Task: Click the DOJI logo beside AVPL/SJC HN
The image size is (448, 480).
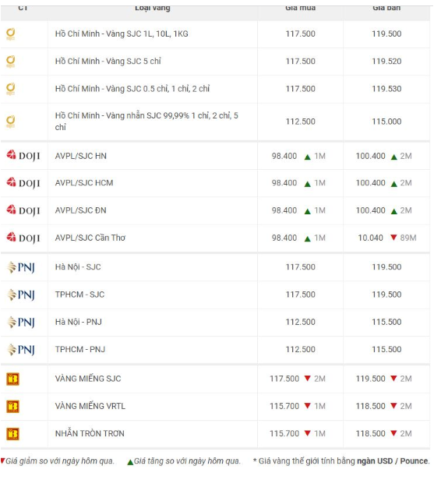Action: coord(23,156)
